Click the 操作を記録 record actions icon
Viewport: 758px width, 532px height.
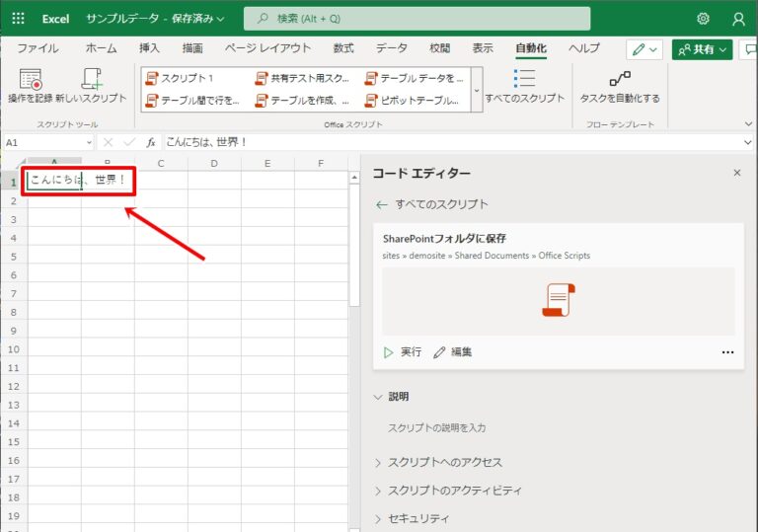pyautogui.click(x=31, y=79)
